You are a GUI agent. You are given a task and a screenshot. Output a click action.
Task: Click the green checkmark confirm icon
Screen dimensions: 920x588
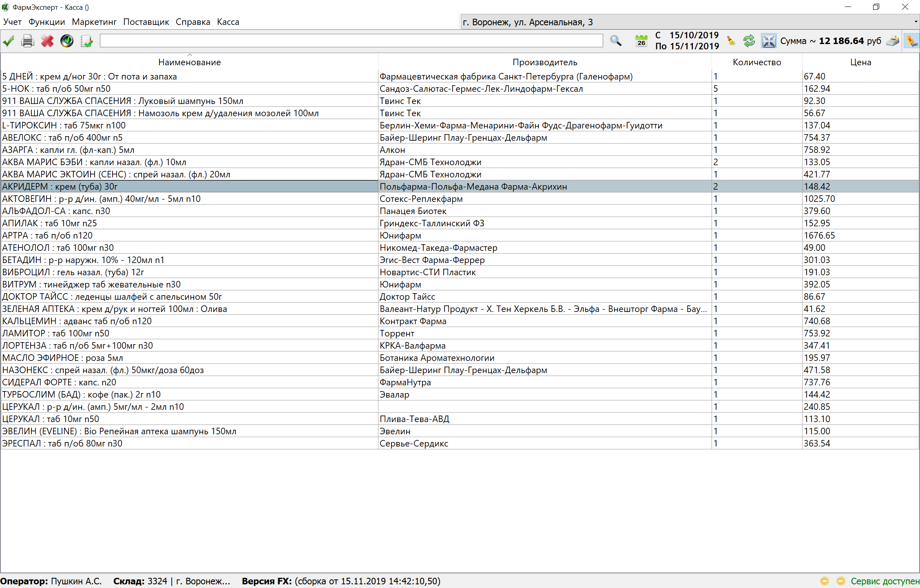click(9, 41)
